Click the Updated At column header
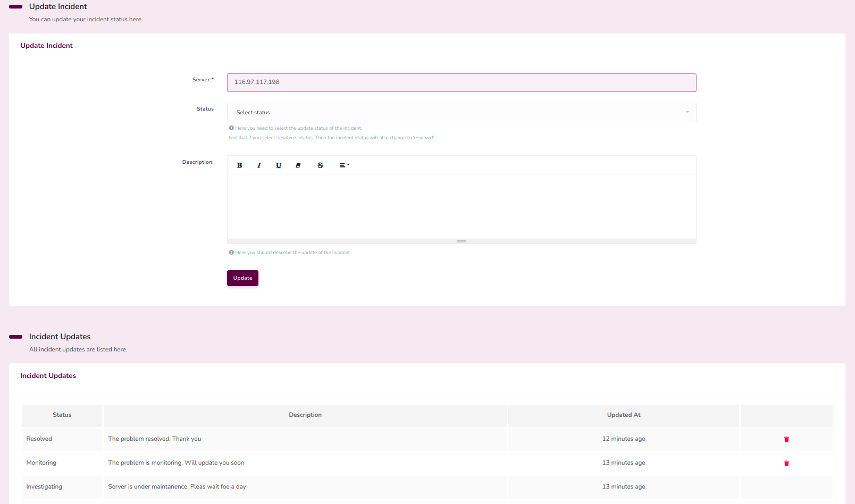This screenshot has width=855, height=504. click(623, 415)
